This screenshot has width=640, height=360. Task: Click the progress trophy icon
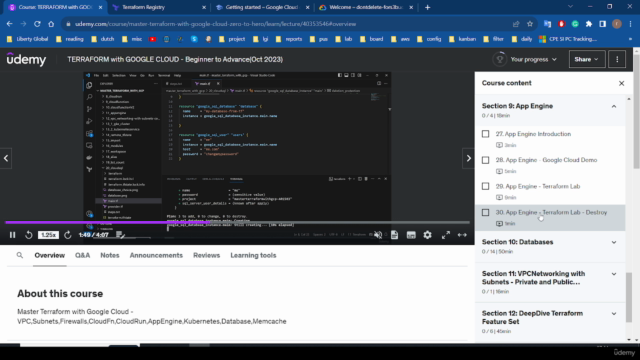coord(499,60)
